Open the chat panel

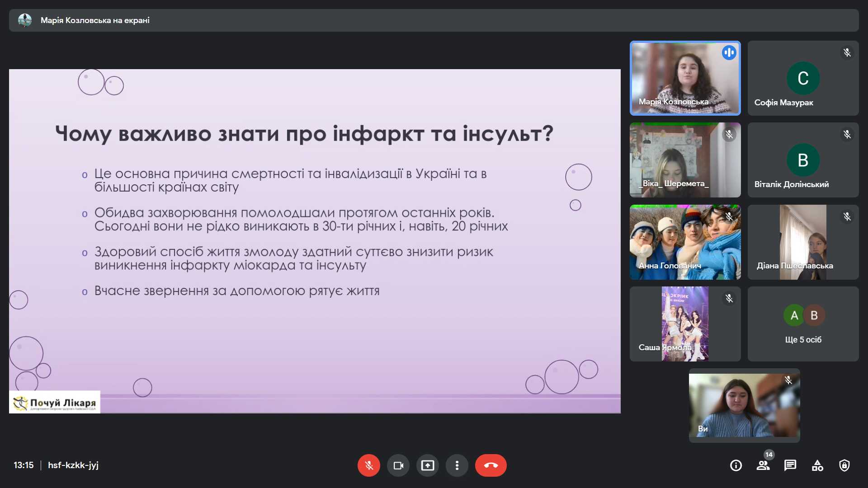click(790, 465)
